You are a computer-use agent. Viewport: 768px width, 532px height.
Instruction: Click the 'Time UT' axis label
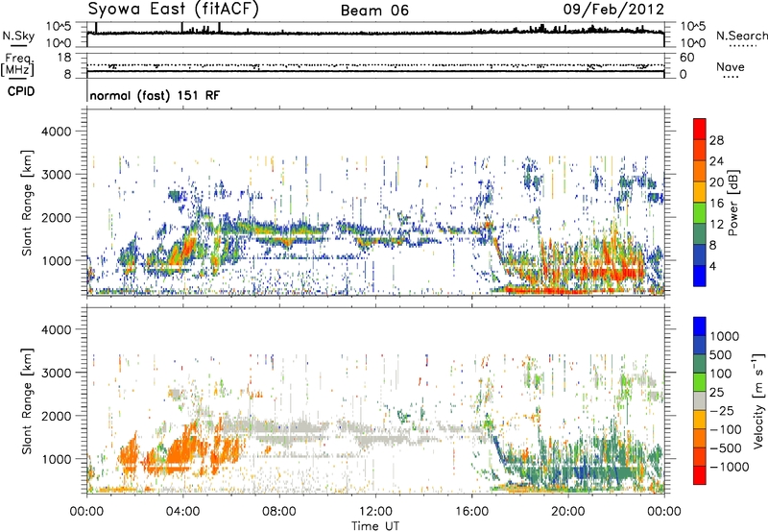pyautogui.click(x=375, y=526)
